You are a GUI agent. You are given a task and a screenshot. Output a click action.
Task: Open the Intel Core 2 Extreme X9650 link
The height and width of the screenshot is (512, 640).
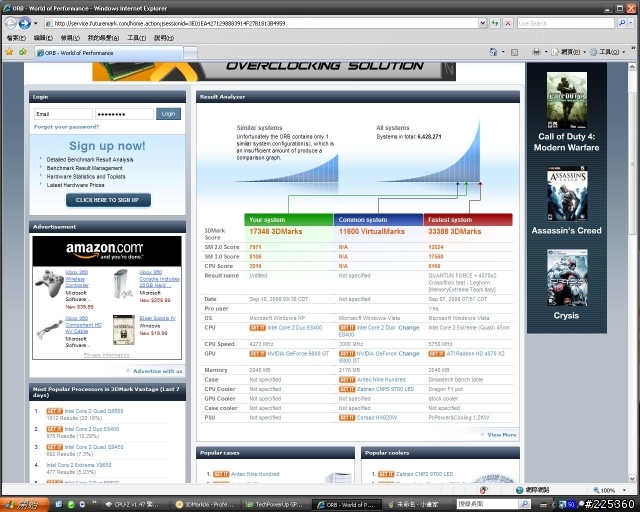pos(79,465)
